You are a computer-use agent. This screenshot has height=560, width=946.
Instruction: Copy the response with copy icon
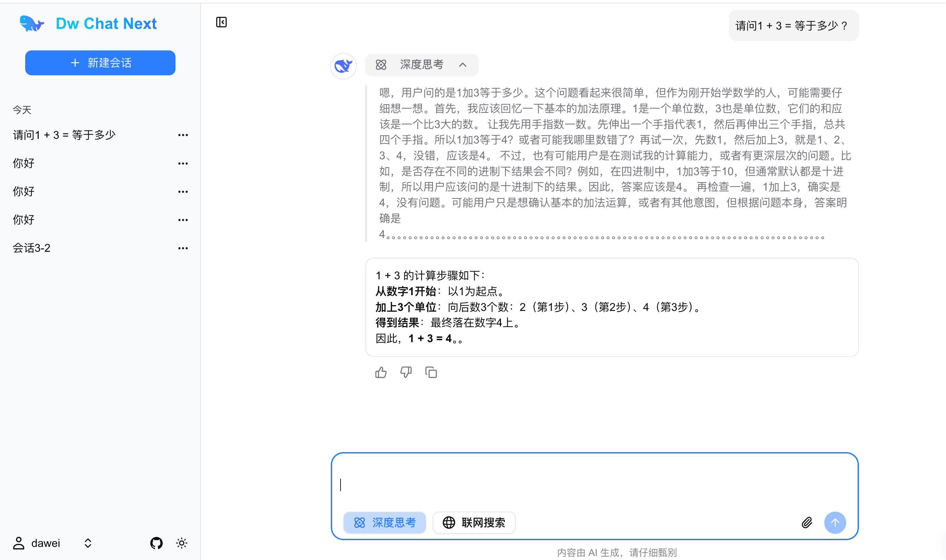tap(431, 372)
